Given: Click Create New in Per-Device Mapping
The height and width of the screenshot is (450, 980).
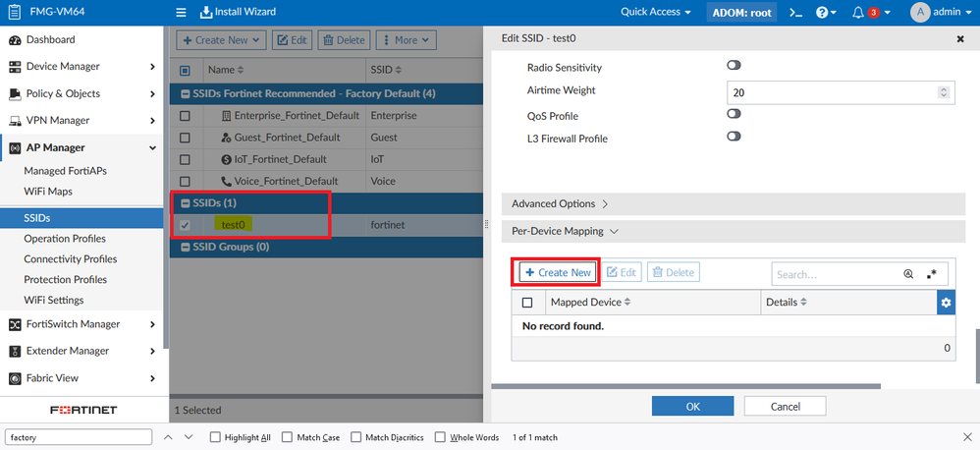Looking at the screenshot, I should click(x=558, y=272).
